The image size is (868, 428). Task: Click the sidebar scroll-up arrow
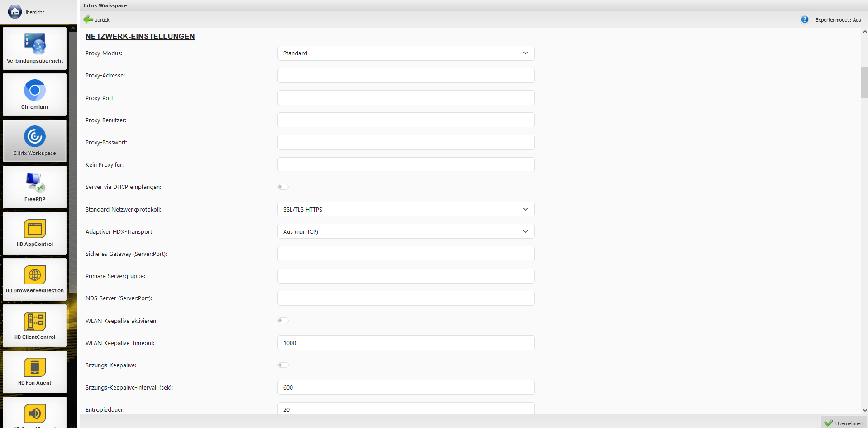pyautogui.click(x=73, y=28)
